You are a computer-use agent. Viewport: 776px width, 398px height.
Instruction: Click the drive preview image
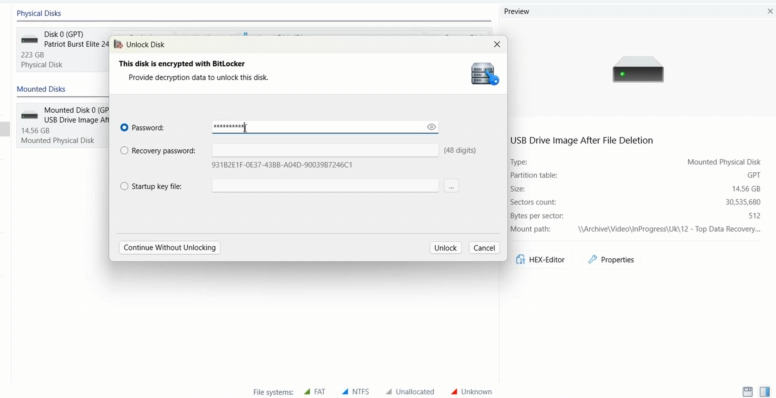tap(638, 69)
